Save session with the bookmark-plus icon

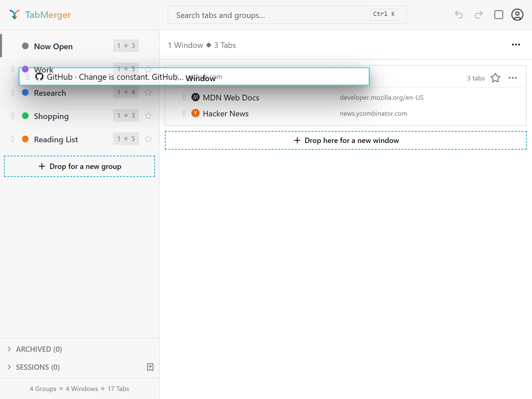point(150,367)
